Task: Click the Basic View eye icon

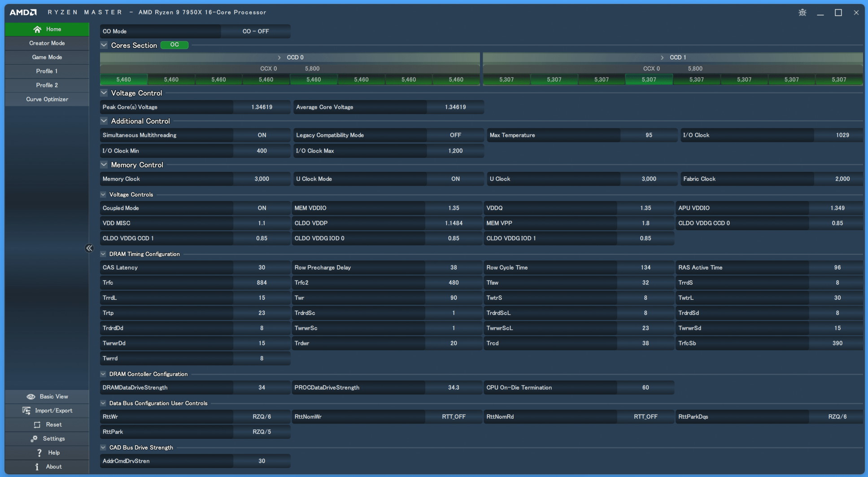Action: (x=31, y=397)
